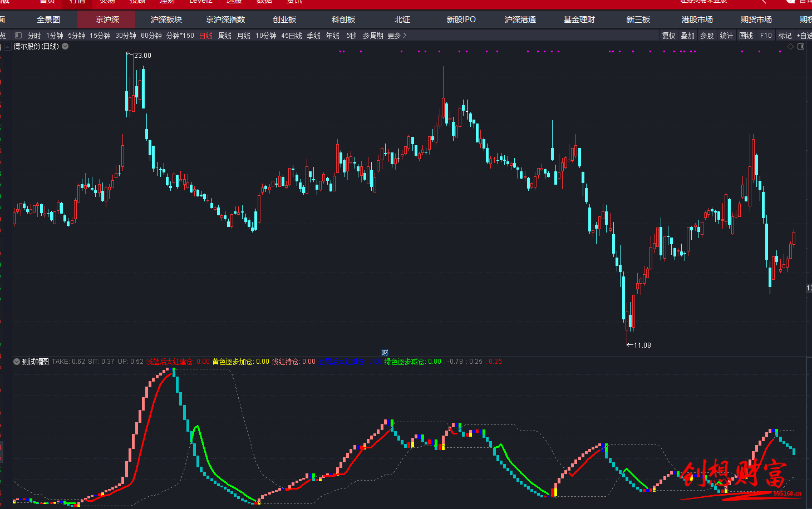Image resolution: width=812 pixels, height=509 pixels.
Task: Select the 分钟*150 period
Action: [180, 36]
